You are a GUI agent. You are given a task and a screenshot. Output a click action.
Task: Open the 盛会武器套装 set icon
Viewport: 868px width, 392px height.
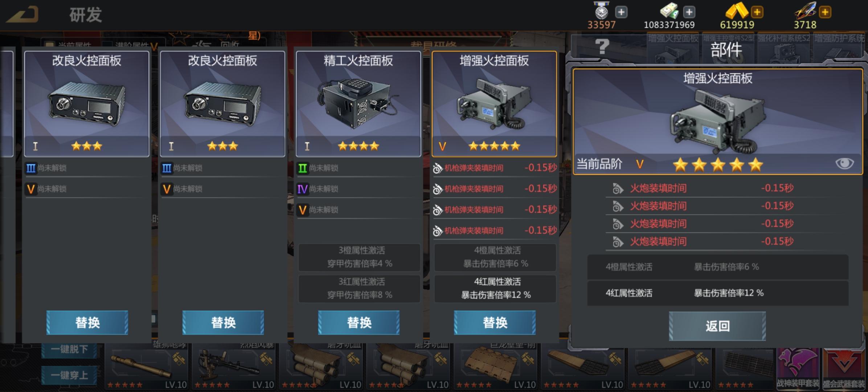[x=844, y=369]
